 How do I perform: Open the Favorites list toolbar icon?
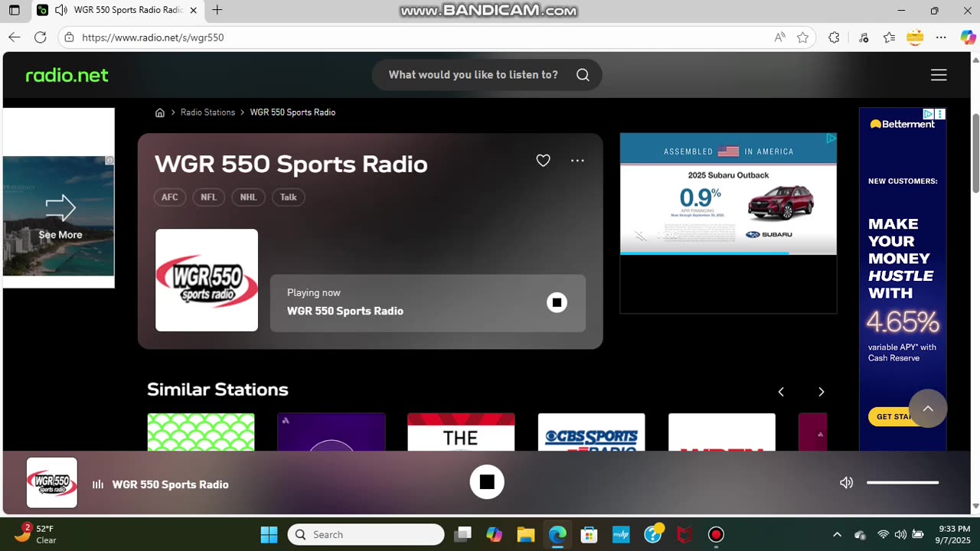point(889,37)
